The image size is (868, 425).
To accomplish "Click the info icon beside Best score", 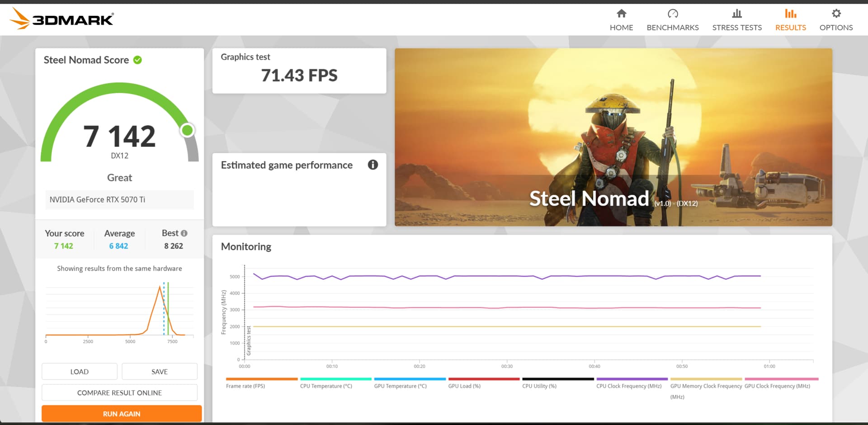I will (184, 233).
